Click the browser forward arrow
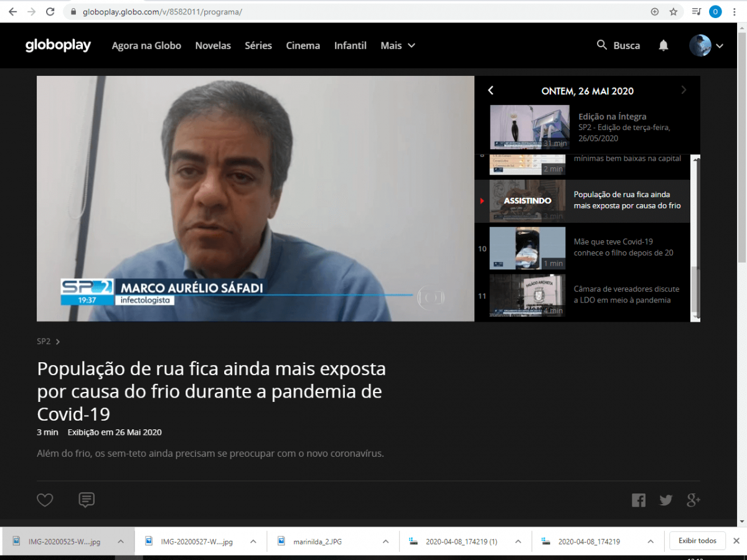This screenshot has width=747, height=560. (31, 12)
